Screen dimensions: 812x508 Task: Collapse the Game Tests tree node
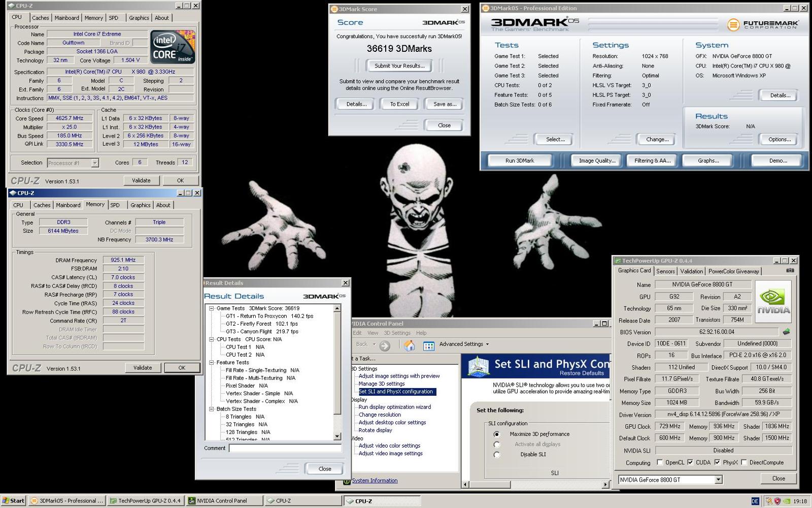tap(212, 308)
